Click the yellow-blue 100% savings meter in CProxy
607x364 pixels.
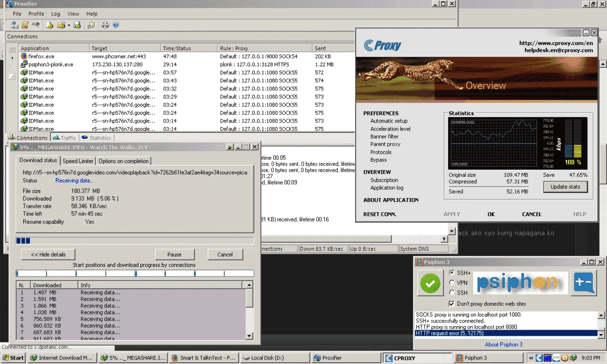click(573, 144)
